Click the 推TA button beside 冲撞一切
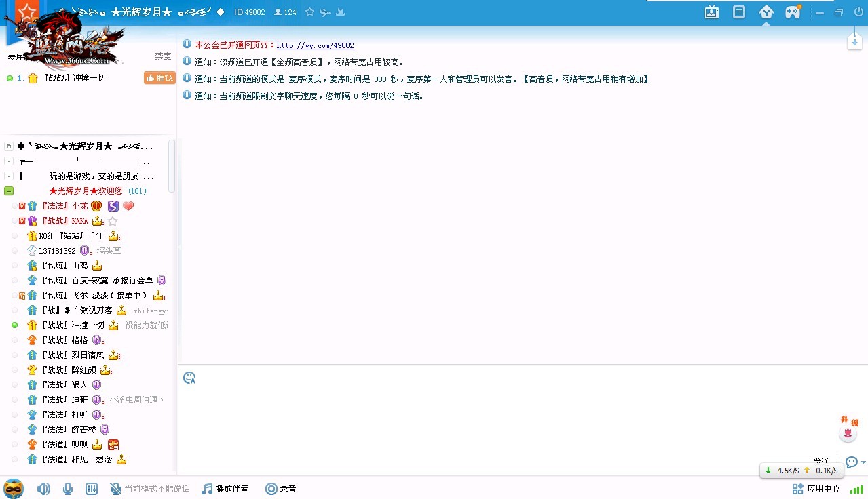The width and height of the screenshot is (868, 499). [159, 78]
